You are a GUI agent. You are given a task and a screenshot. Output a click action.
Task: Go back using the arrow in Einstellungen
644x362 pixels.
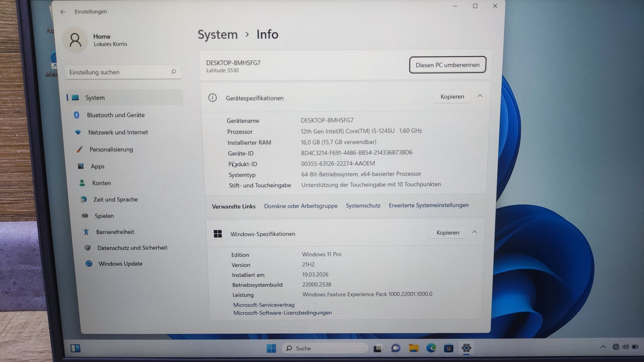pyautogui.click(x=63, y=12)
